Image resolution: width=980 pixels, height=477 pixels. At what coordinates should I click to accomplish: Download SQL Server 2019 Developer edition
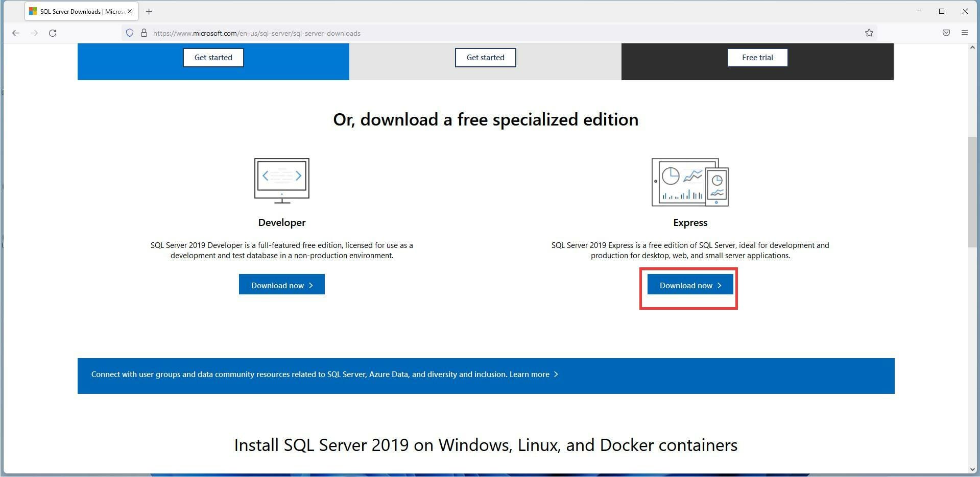click(281, 285)
